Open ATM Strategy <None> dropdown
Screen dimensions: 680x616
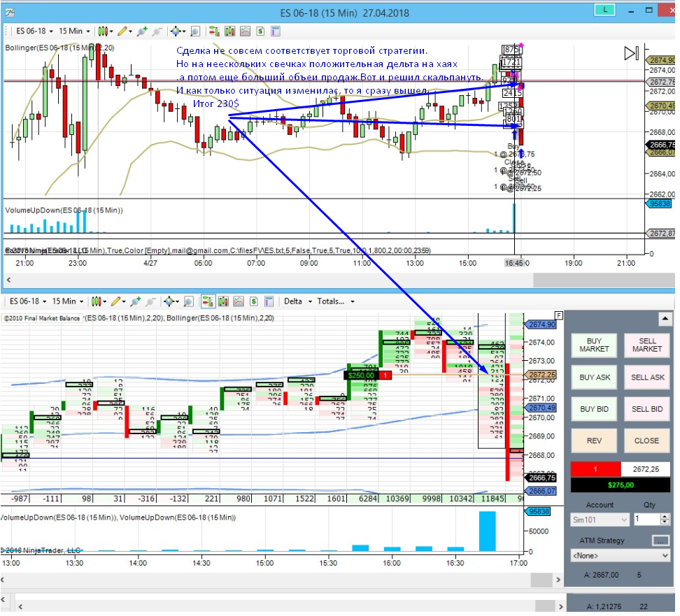point(620,556)
